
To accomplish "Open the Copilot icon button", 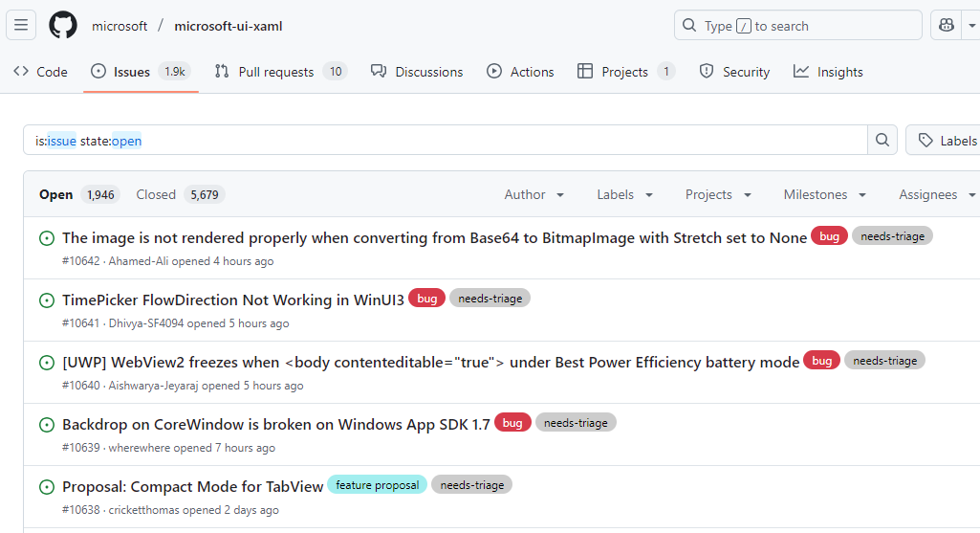I will click(x=947, y=26).
